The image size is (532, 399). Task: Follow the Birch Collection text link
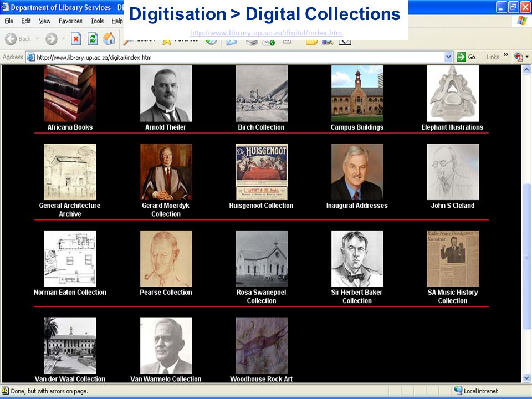[x=261, y=127]
